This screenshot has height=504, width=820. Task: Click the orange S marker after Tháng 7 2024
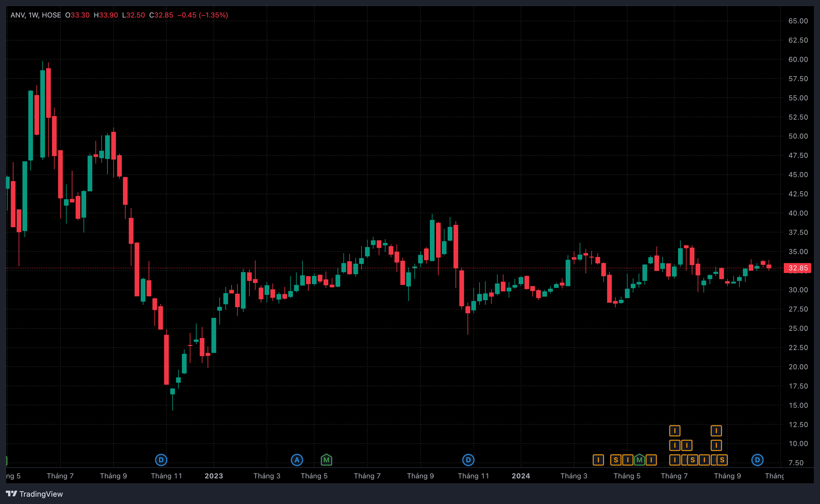coord(693,460)
